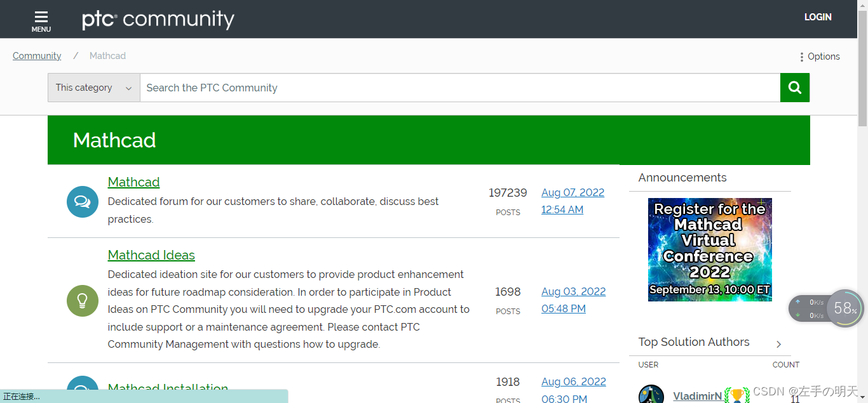Open the Mathcad Virtual Conference 2022 banner
Image resolution: width=868 pixels, height=403 pixels.
[x=710, y=249]
